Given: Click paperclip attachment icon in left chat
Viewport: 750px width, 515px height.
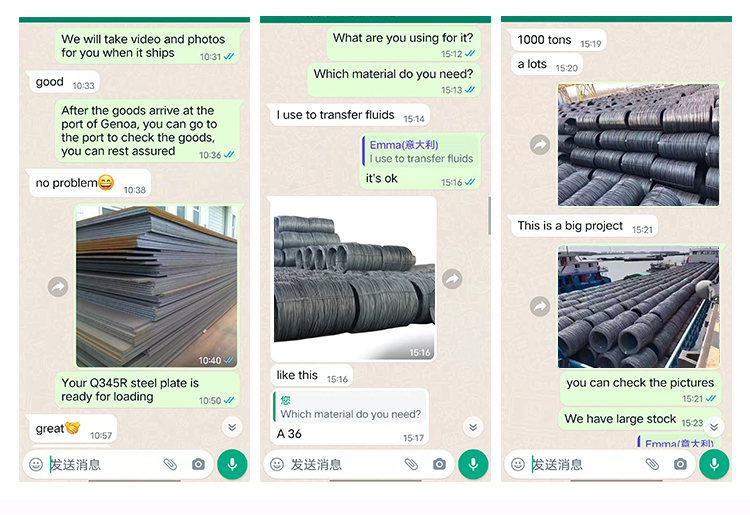Looking at the screenshot, I should [x=170, y=464].
